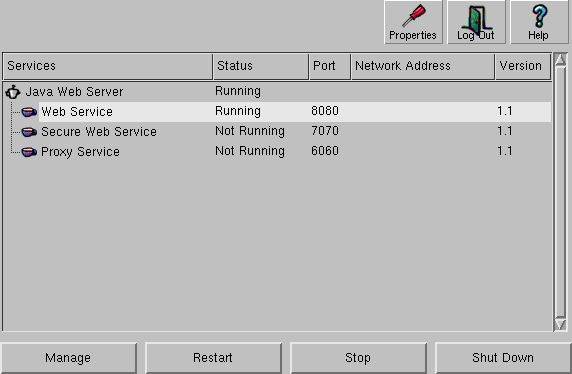Select the Secure Web Service row
This screenshot has height=374, width=572.
coord(277,132)
